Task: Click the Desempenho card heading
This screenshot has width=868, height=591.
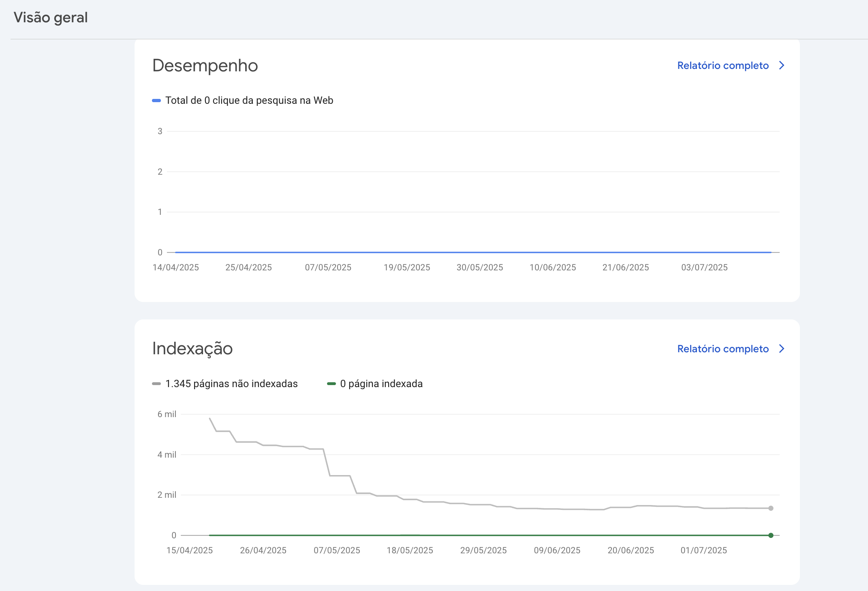Action: pyautogui.click(x=205, y=66)
